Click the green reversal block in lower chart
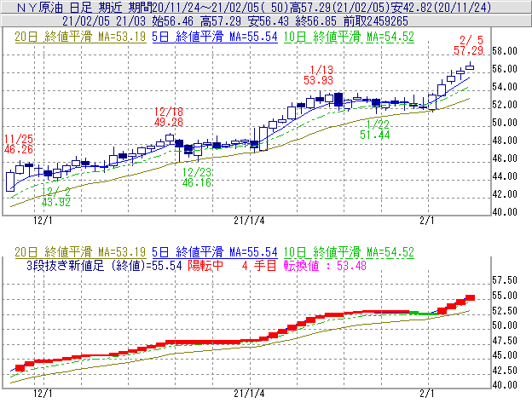Image resolution: width=532 pixels, height=403 pixels. [x=423, y=314]
